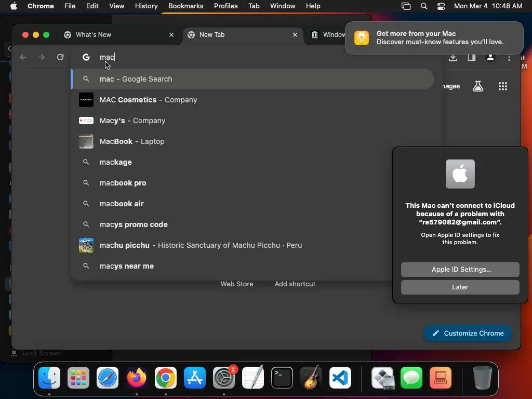Select macys near me suggestion
This screenshot has height=399, width=532.
pos(232,266)
